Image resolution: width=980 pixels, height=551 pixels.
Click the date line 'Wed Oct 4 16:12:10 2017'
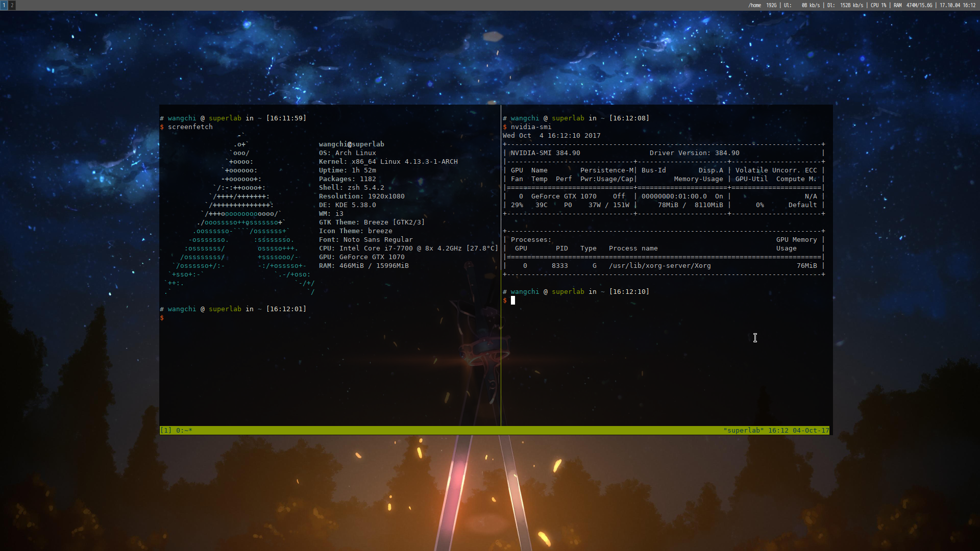[551, 136]
